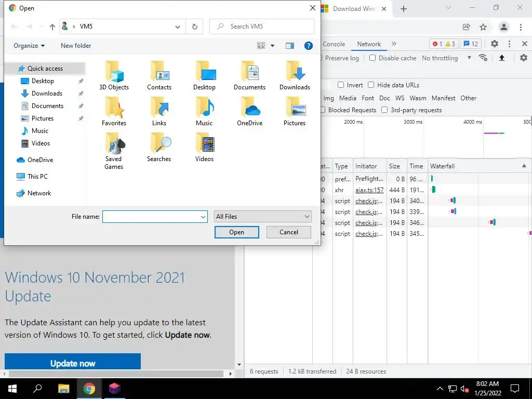Viewport: 532px width, 399px height.
Task: Toggle the preview pane icon
Action: [x=290, y=46]
